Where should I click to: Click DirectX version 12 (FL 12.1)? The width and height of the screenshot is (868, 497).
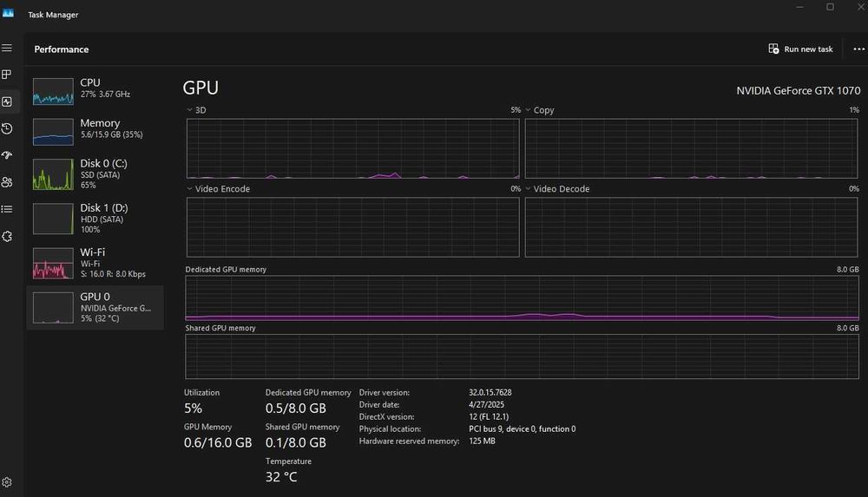(488, 416)
